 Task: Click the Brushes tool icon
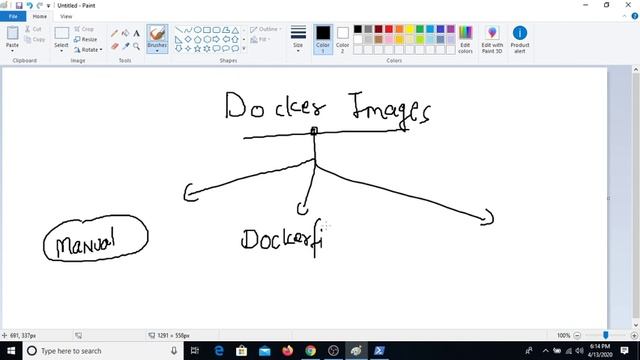[x=157, y=33]
